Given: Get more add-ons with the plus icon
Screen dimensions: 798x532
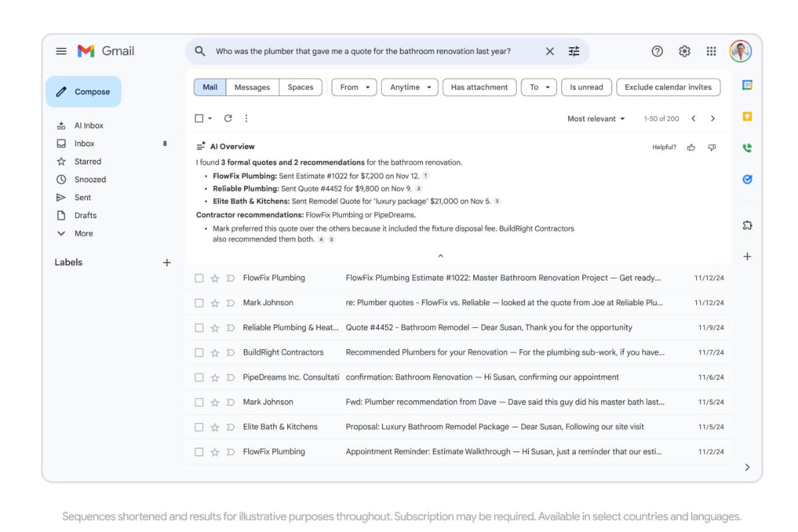Looking at the screenshot, I should pyautogui.click(x=747, y=257).
